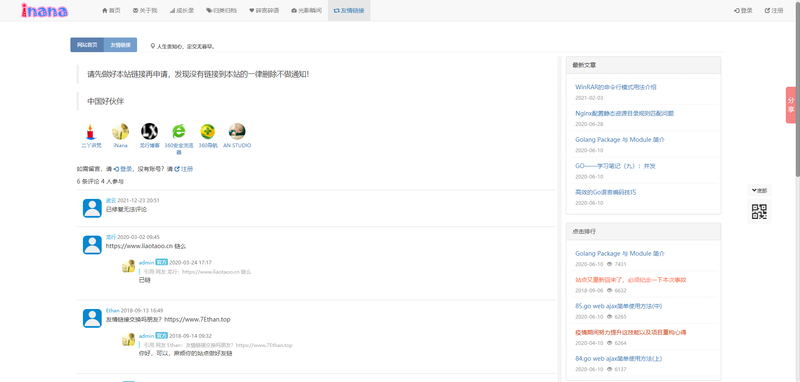Click 官方 badge on 2020-03-24 reply
The width and height of the screenshot is (800, 382).
click(161, 262)
